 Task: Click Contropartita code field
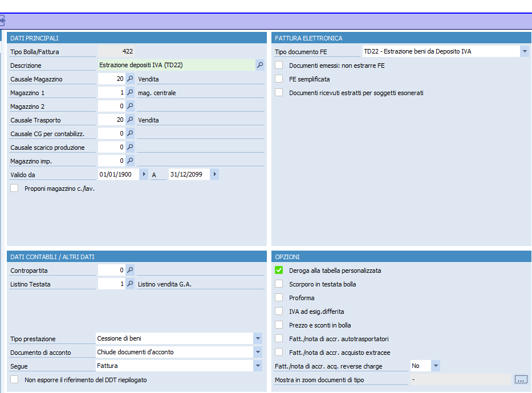(x=112, y=270)
